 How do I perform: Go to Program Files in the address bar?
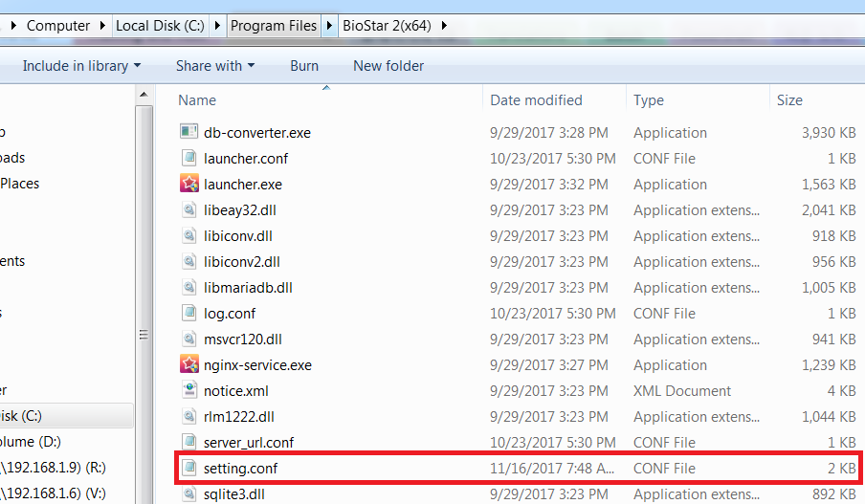tap(273, 26)
